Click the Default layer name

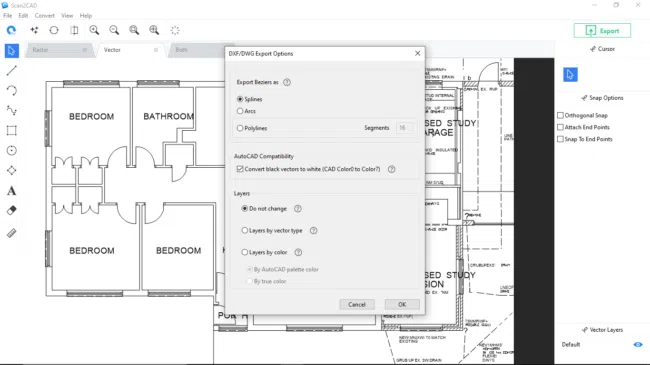(x=571, y=345)
